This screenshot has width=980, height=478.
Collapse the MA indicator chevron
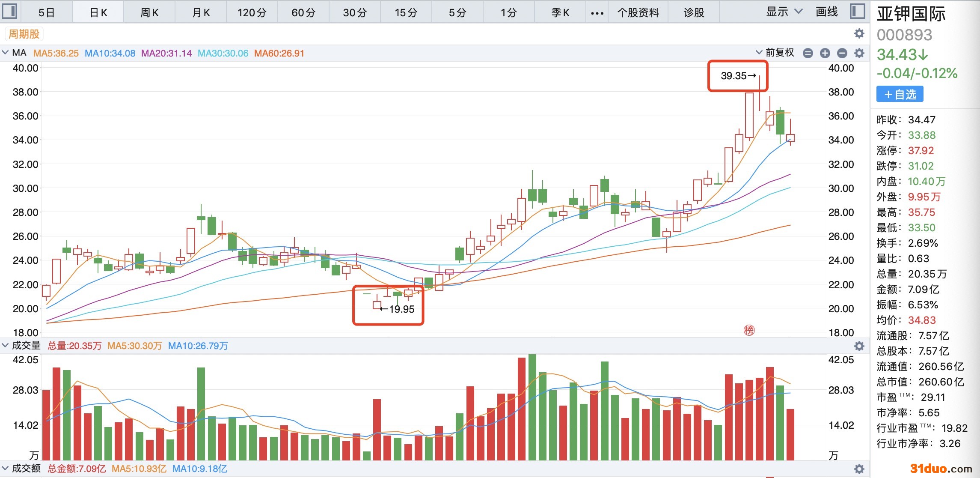5,53
